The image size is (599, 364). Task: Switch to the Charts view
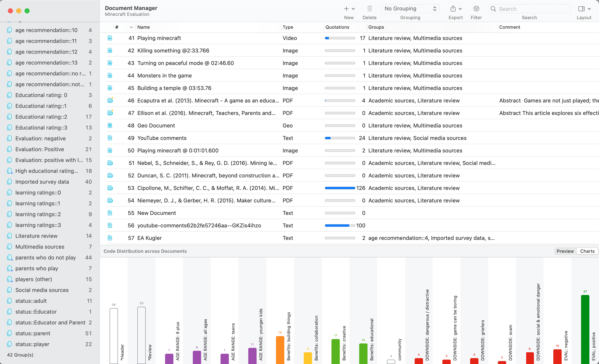click(587, 251)
